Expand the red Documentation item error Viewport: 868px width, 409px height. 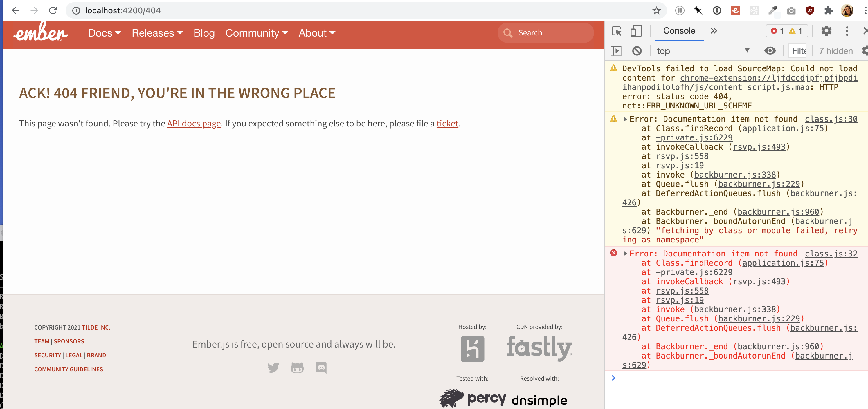tap(625, 254)
